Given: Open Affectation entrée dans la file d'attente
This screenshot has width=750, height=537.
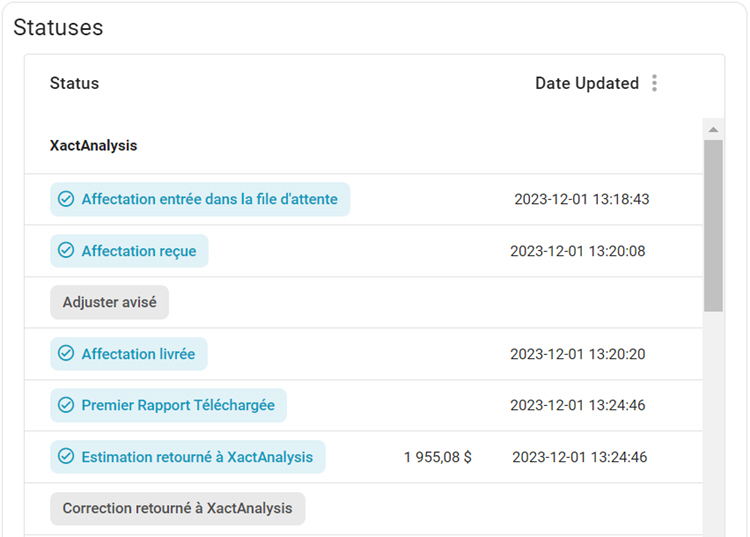Looking at the screenshot, I should pos(209,199).
